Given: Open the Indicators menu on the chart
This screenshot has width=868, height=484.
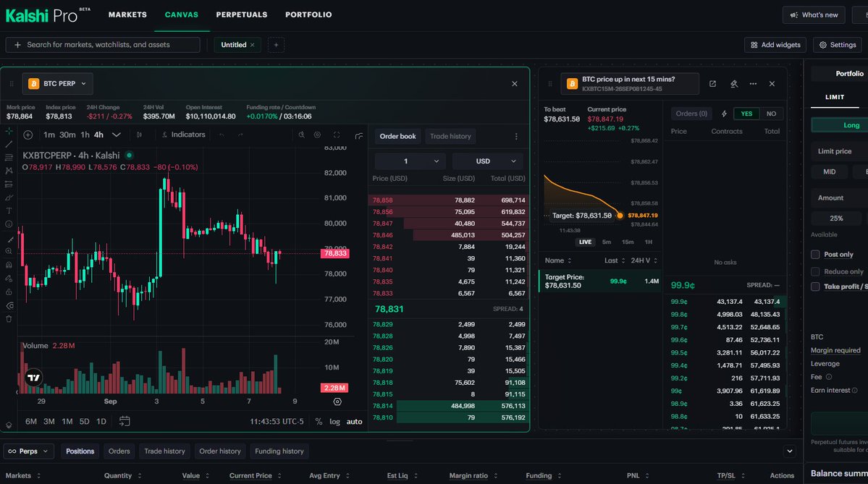Looking at the screenshot, I should click(x=183, y=135).
